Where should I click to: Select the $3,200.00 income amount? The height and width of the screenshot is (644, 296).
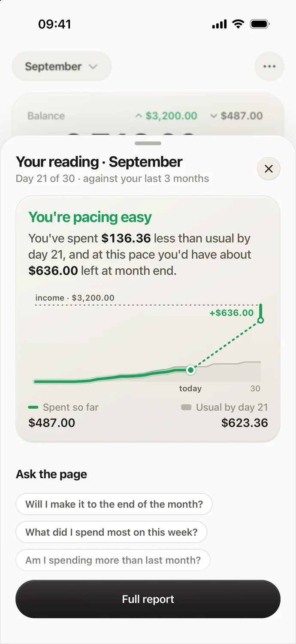(171, 116)
